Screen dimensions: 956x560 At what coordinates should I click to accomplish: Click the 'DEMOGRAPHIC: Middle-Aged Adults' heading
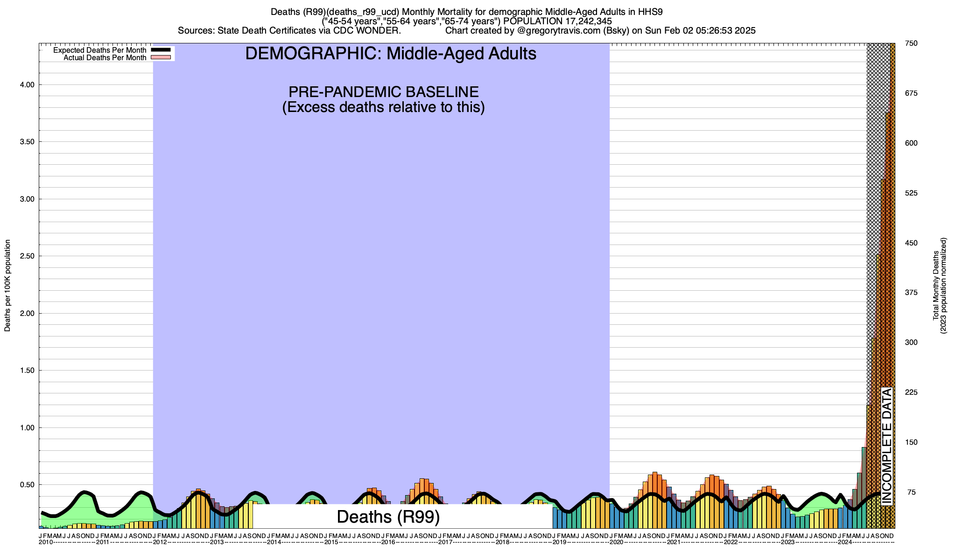391,54
